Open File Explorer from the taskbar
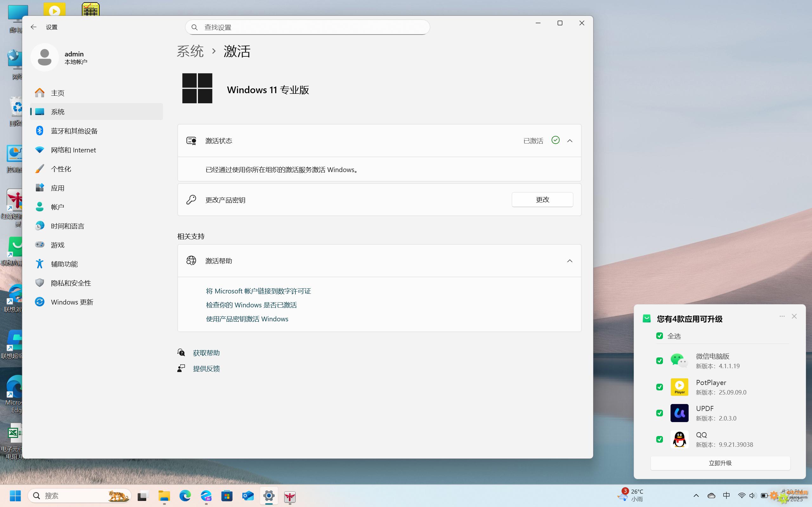 click(164, 496)
